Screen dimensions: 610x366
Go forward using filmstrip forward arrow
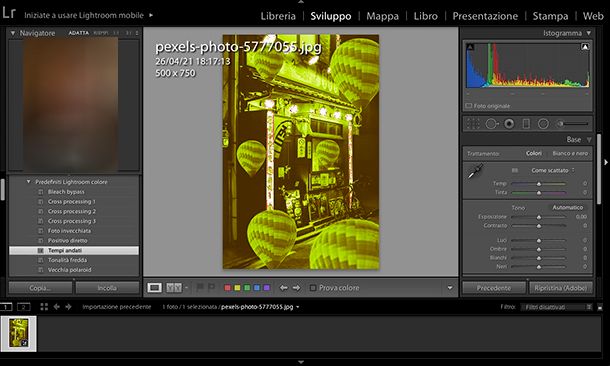point(68,307)
